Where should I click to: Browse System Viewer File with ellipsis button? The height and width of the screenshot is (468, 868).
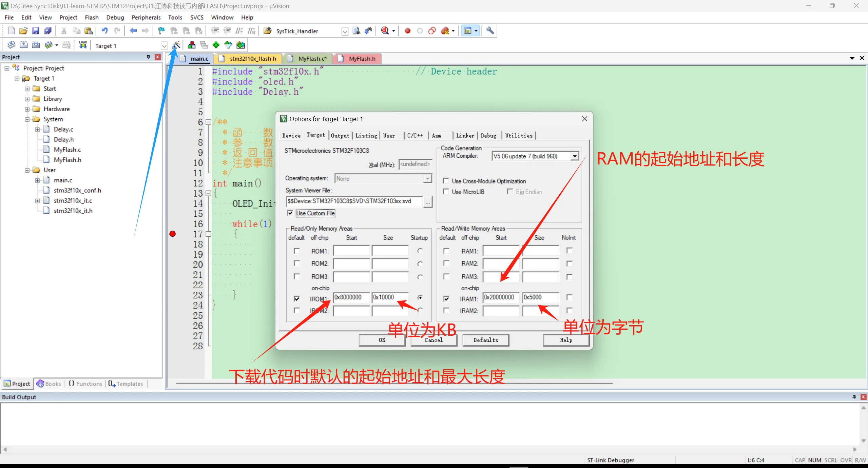pyautogui.click(x=428, y=202)
